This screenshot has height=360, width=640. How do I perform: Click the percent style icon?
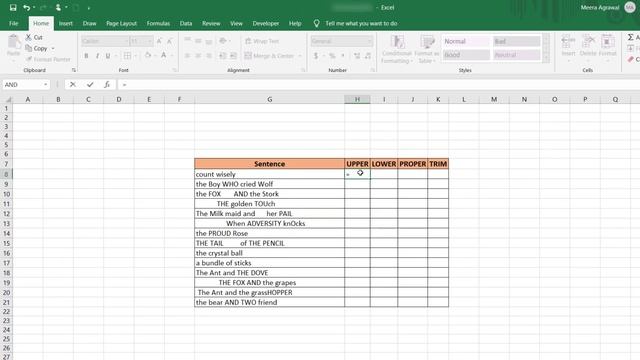coord(332,56)
